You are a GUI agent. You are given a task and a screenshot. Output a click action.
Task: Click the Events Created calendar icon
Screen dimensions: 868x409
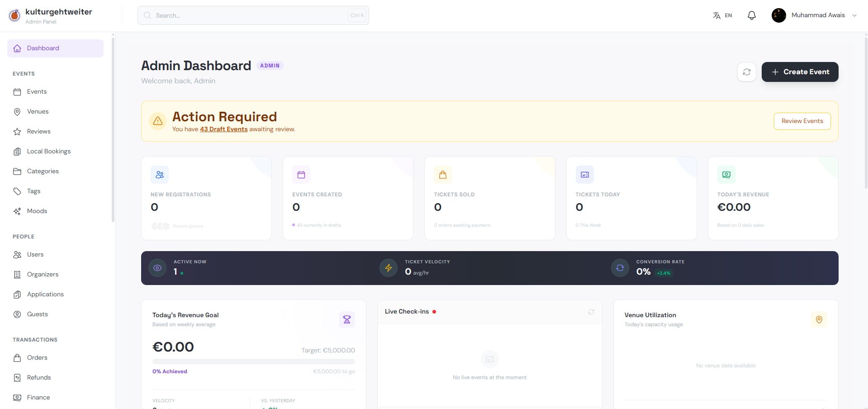tap(301, 175)
